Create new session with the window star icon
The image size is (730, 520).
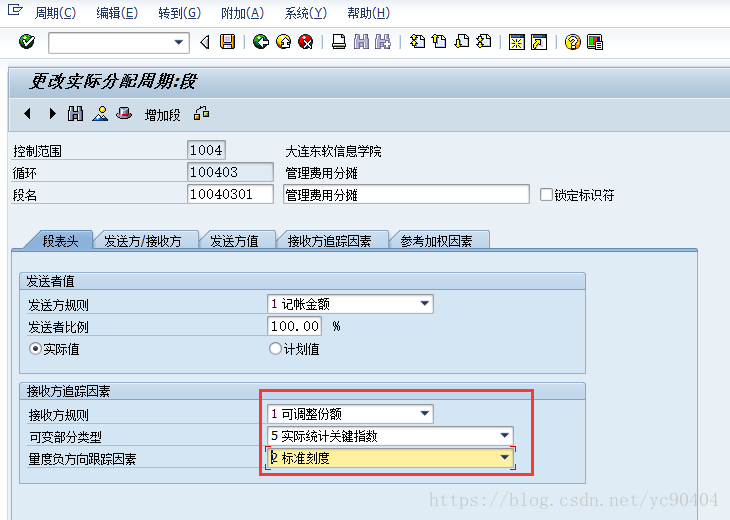tap(517, 42)
